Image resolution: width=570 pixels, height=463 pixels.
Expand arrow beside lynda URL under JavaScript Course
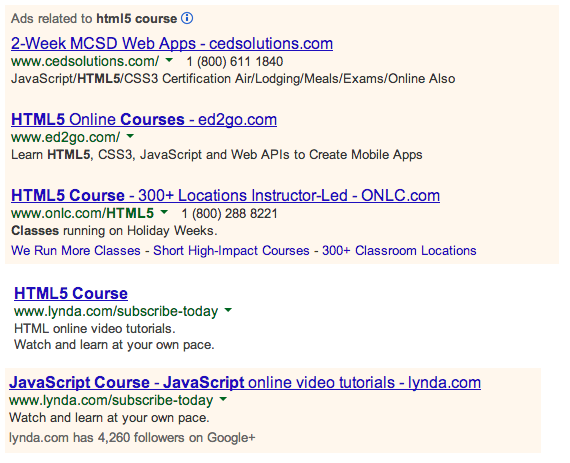pyautogui.click(x=224, y=399)
